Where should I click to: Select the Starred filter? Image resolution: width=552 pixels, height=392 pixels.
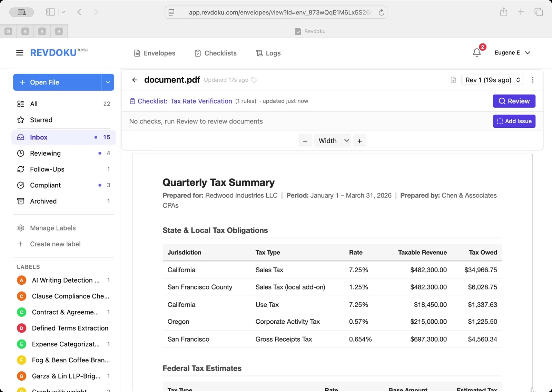40,120
